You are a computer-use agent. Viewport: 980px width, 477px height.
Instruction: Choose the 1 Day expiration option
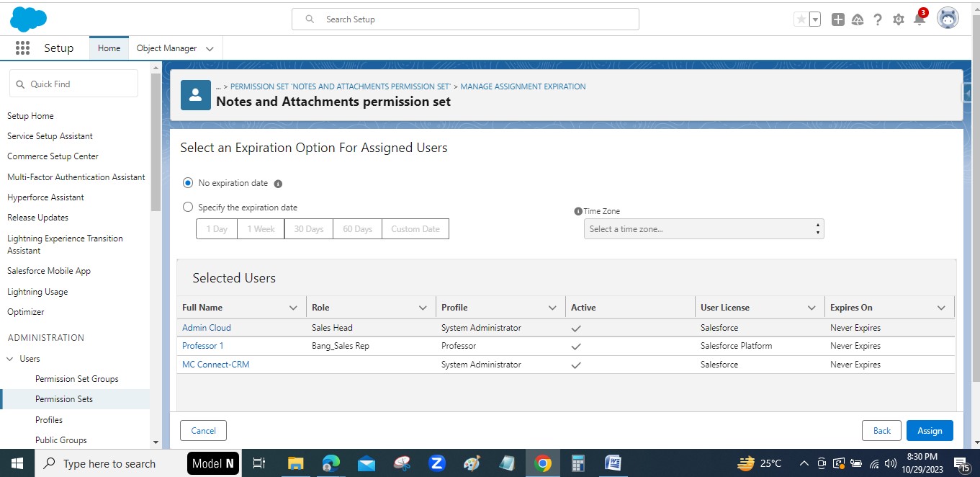pyautogui.click(x=217, y=229)
